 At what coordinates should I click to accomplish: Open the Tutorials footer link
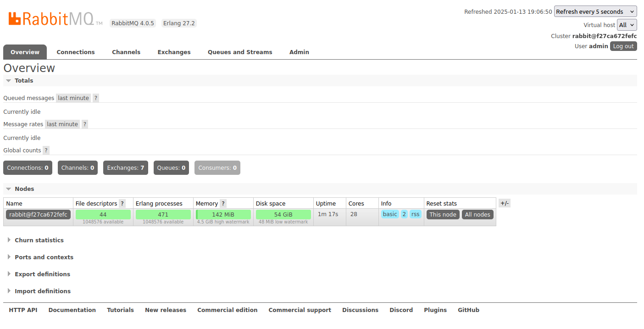tap(120, 310)
